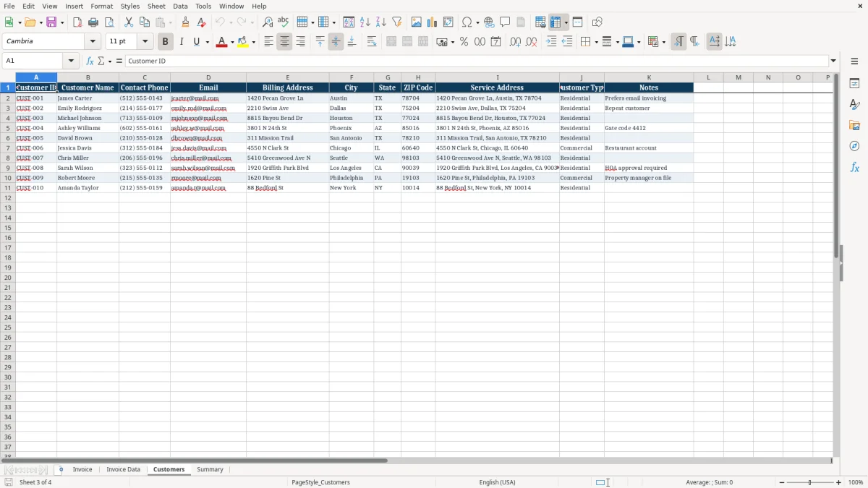Image resolution: width=868 pixels, height=488 pixels.
Task: Open the Tools menu
Action: [203, 6]
